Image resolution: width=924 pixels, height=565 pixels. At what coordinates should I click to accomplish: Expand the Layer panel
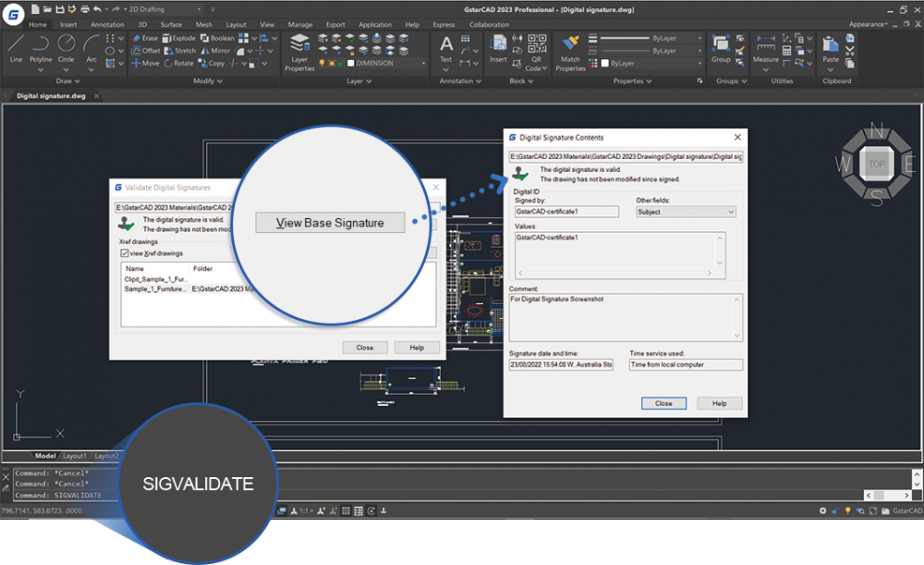(359, 80)
